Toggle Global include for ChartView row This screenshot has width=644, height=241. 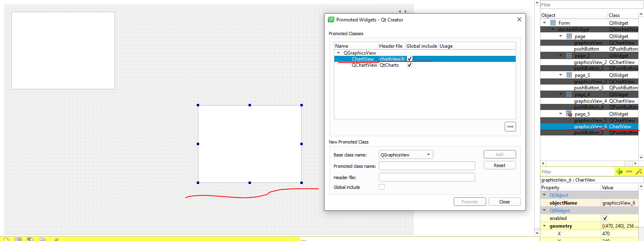pyautogui.click(x=410, y=59)
